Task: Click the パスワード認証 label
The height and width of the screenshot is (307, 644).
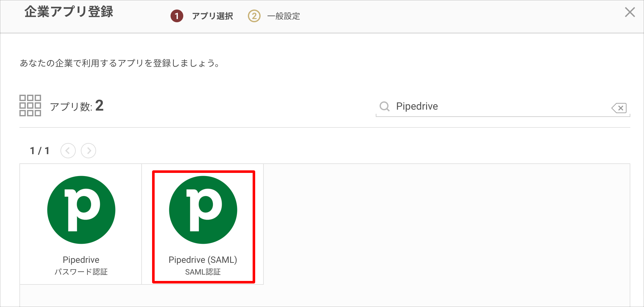Action: coord(81,272)
